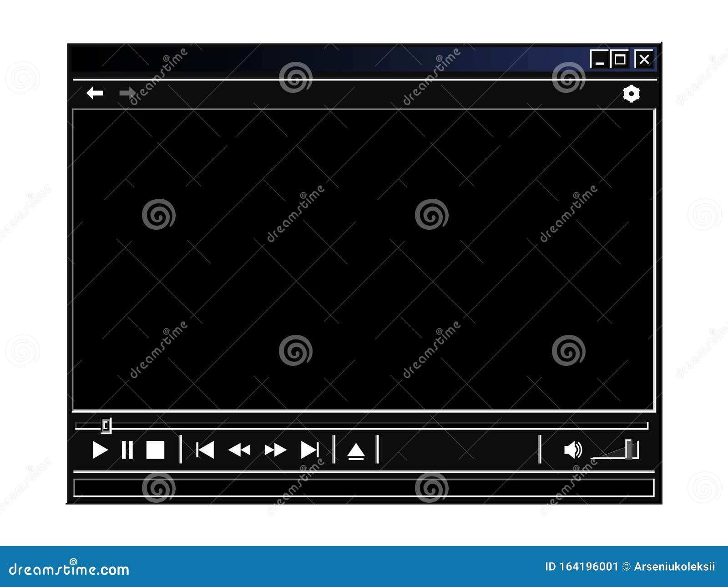
Task: Maximize the player window
Action: tap(619, 59)
